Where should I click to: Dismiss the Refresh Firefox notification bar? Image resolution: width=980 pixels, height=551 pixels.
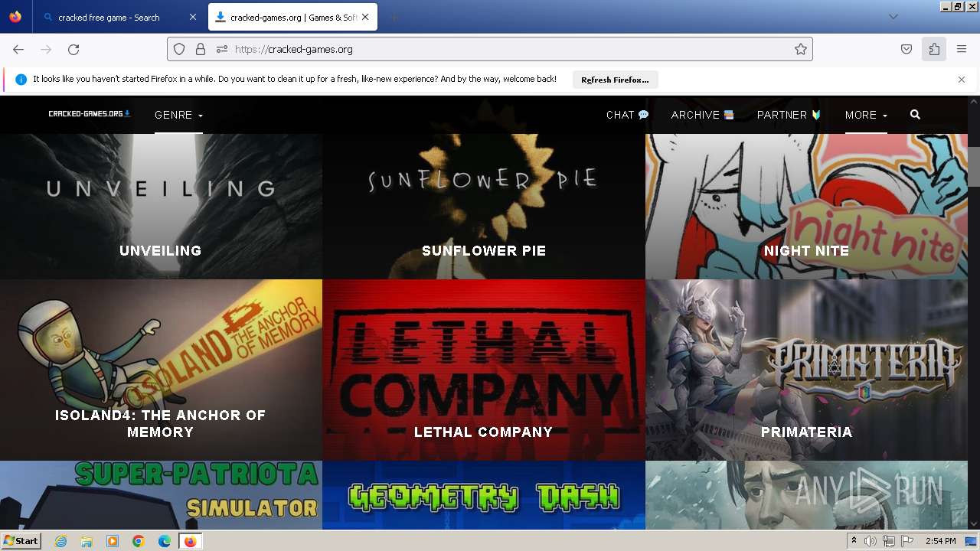point(962,80)
